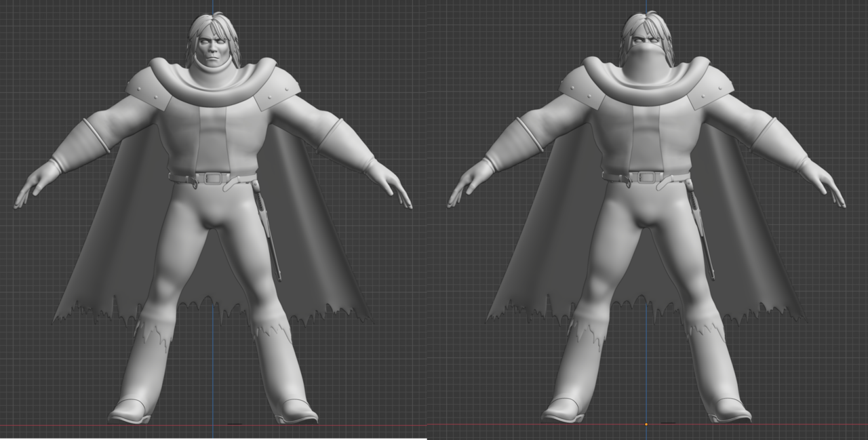Select the masked character model in right viewport
This screenshot has height=440, width=868.
pyautogui.click(x=646, y=218)
